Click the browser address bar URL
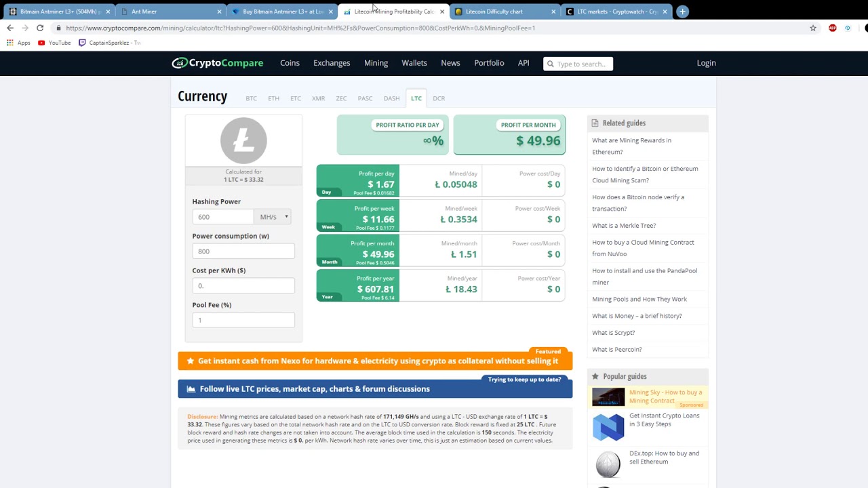The image size is (868, 488). [x=300, y=28]
